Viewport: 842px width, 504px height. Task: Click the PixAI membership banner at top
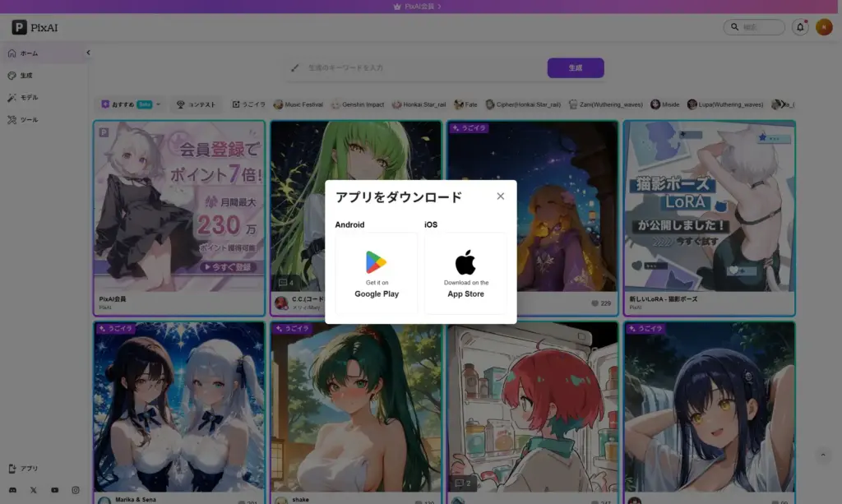tap(417, 7)
